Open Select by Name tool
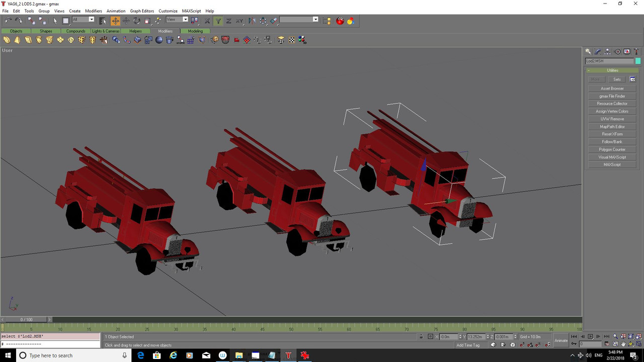The image size is (644, 362). click(x=103, y=21)
